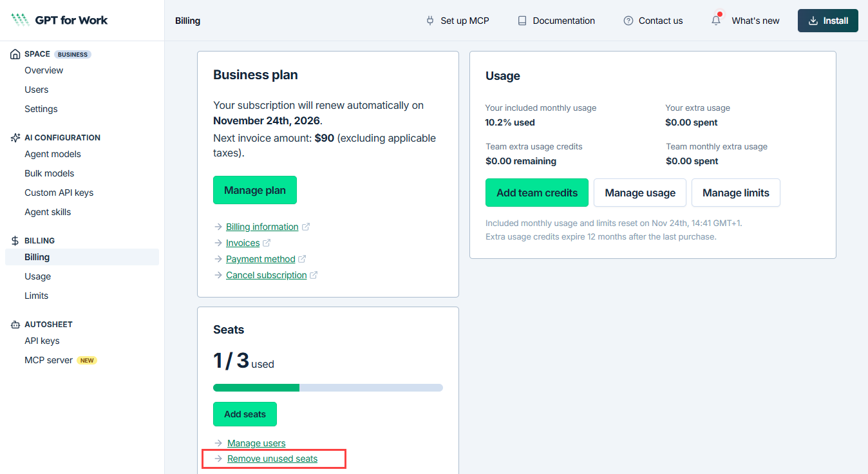The height and width of the screenshot is (474, 868).
Task: Click the Add seats button
Action: coord(245,414)
